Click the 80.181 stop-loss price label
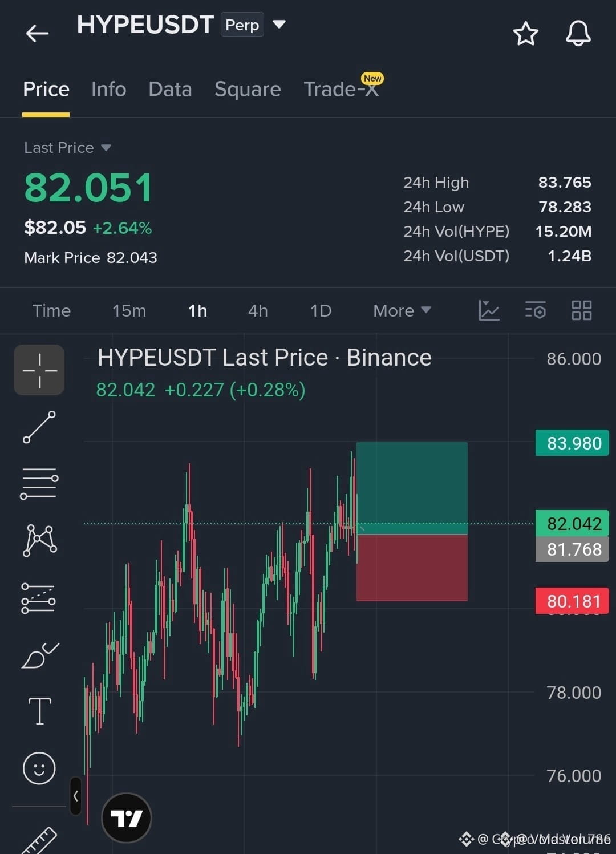The height and width of the screenshot is (854, 616). coord(573,601)
